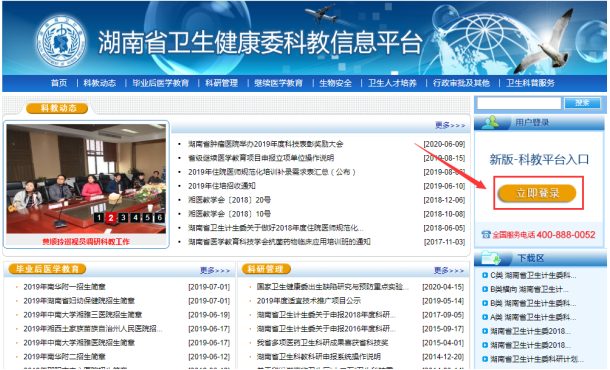610x370 pixels.
Task: Click the service phone icon
Action: (x=486, y=235)
